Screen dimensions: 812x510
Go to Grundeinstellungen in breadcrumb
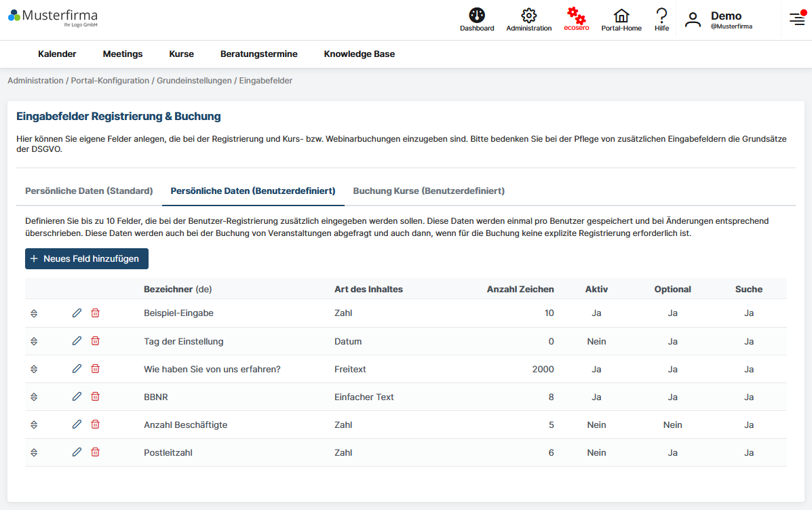194,81
